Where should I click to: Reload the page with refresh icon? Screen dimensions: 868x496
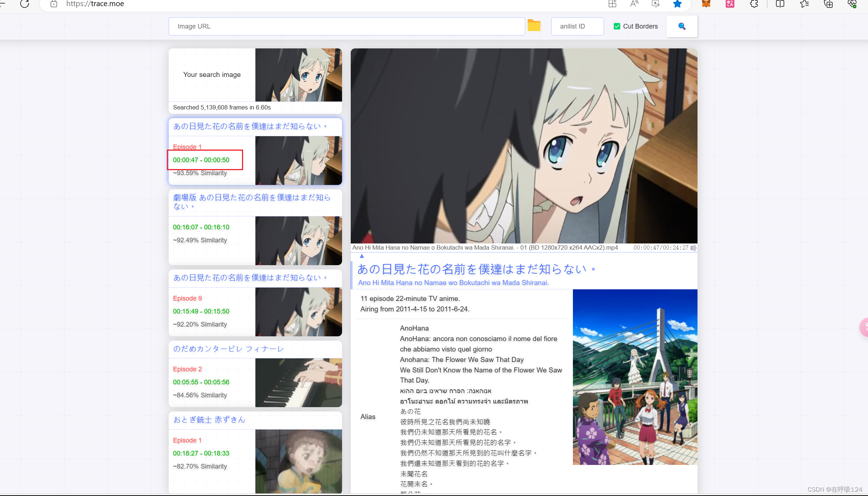(25, 4)
